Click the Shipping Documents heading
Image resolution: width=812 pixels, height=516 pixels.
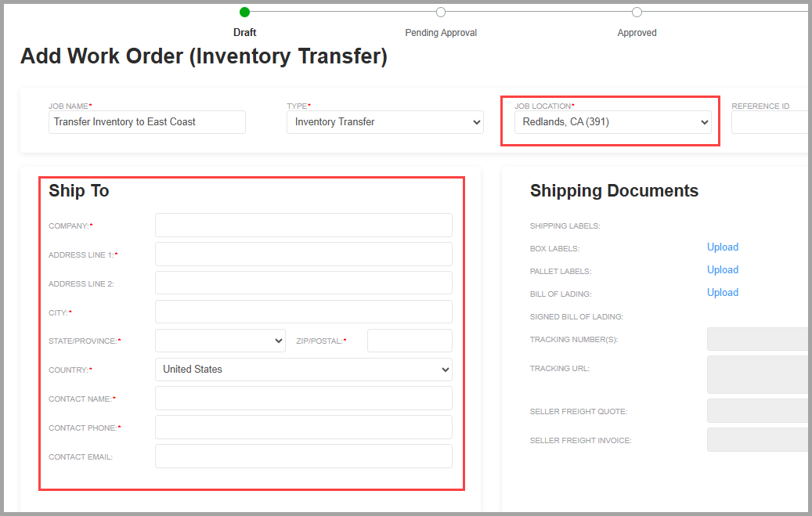pos(614,190)
